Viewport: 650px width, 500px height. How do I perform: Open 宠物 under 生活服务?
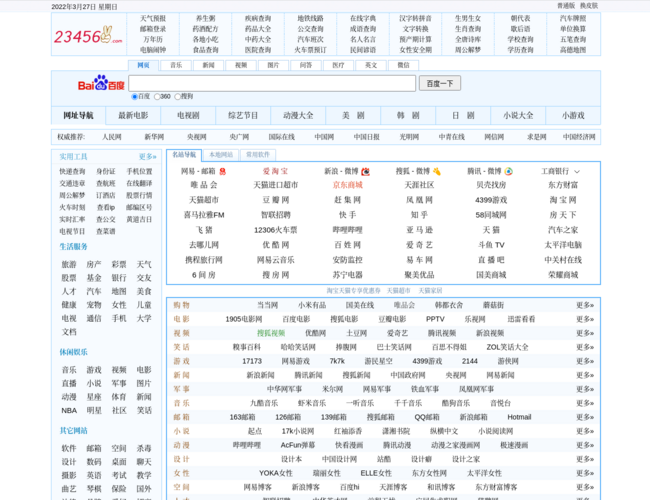point(94,305)
